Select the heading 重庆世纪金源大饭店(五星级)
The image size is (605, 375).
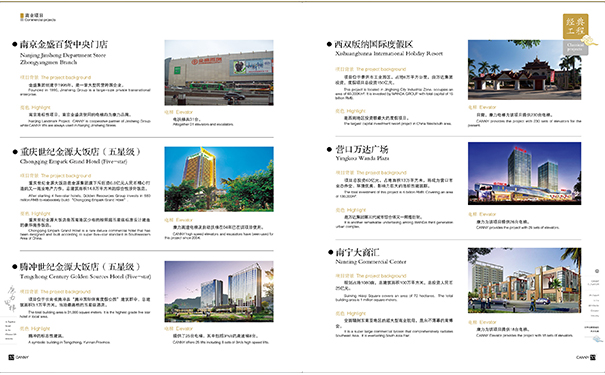[80, 152]
